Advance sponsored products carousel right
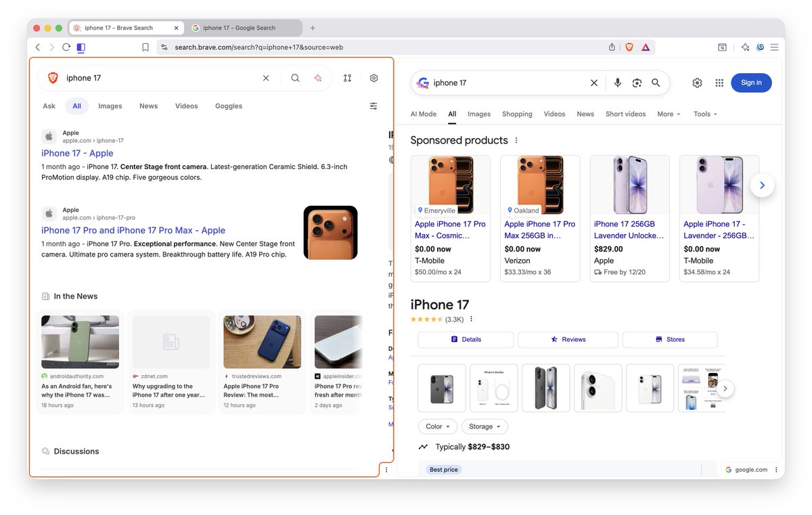The width and height of the screenshot is (812, 515). coord(762,185)
